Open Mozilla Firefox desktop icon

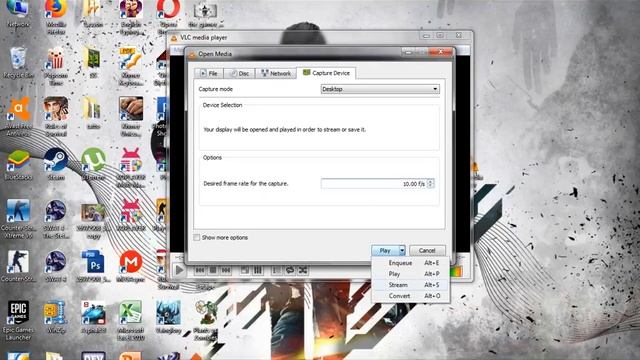click(56, 16)
